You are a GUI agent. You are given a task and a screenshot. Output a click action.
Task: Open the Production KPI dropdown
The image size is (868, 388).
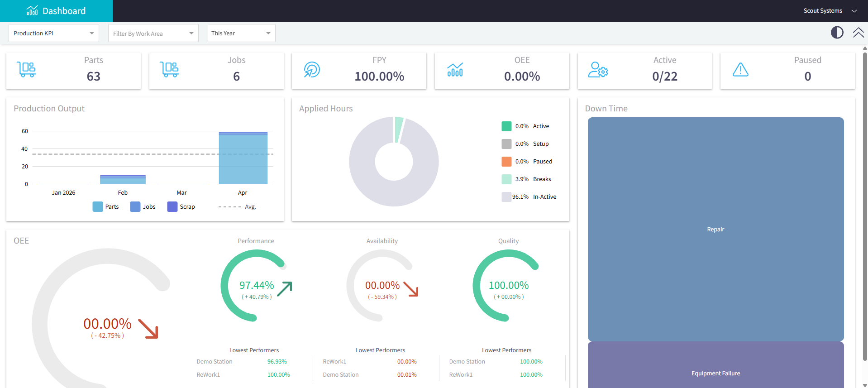[x=54, y=33]
